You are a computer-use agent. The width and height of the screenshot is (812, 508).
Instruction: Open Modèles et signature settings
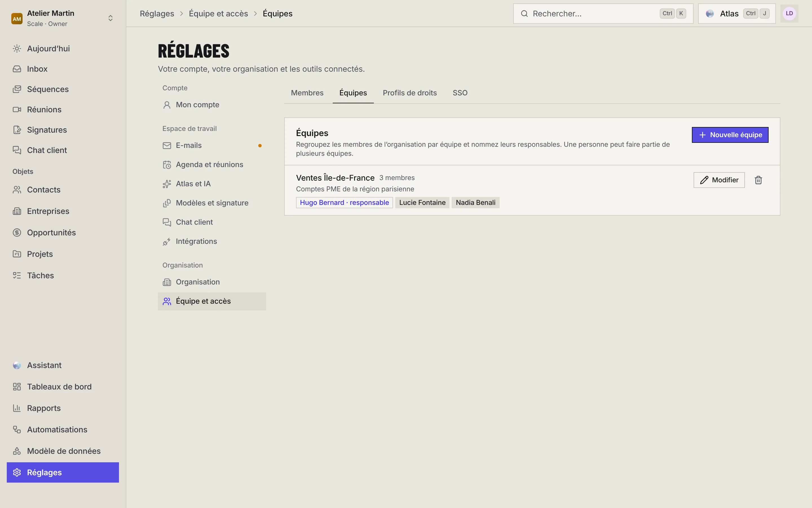tap(212, 203)
